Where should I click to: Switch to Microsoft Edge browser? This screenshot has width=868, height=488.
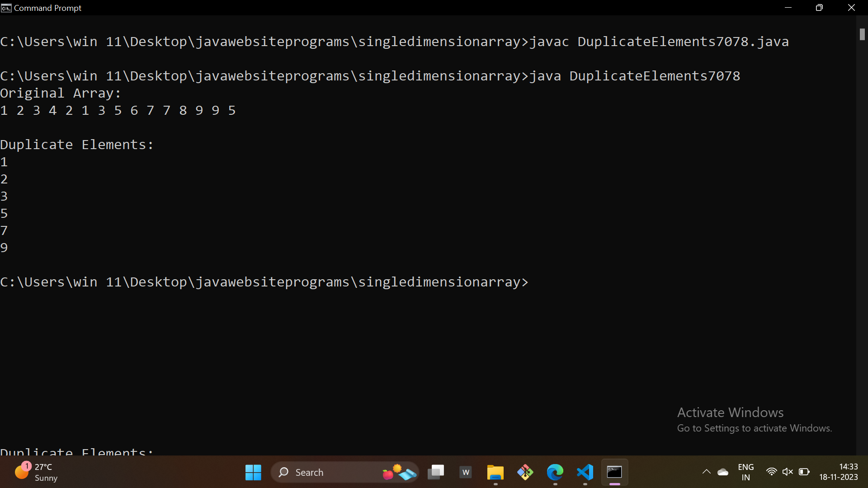555,473
